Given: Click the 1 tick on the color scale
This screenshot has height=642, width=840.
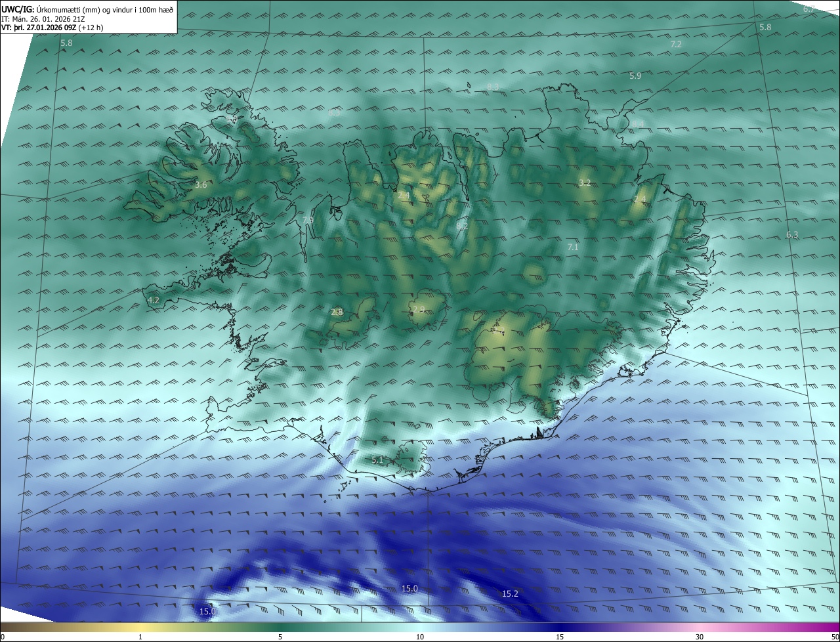Looking at the screenshot, I should tap(140, 637).
